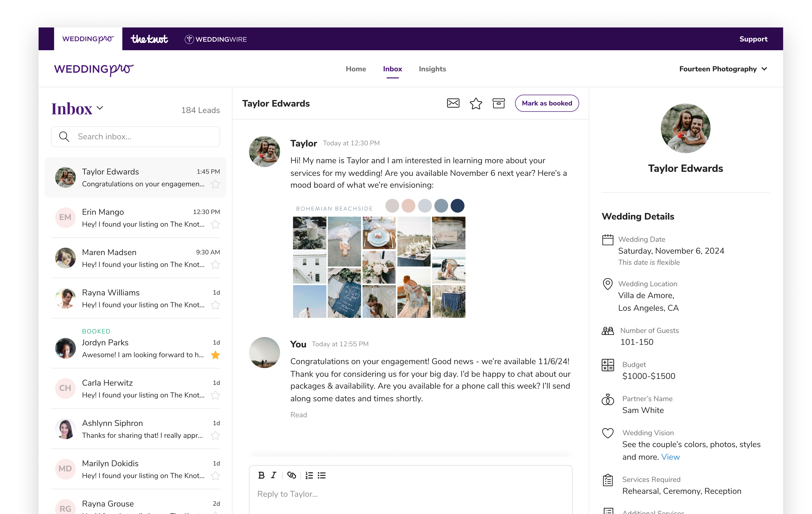The width and height of the screenshot is (812, 514).
Task: Click the slate blue mood board swatch
Action: pos(441,205)
